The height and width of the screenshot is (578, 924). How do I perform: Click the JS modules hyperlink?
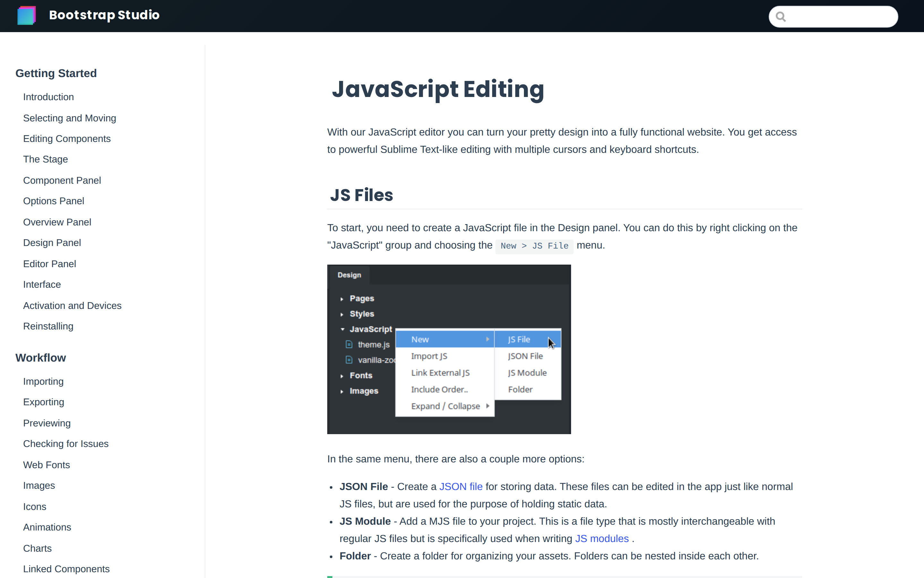(602, 538)
